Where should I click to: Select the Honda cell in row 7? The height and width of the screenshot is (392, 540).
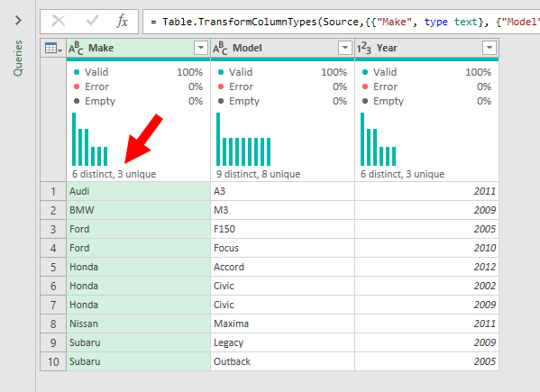139,305
